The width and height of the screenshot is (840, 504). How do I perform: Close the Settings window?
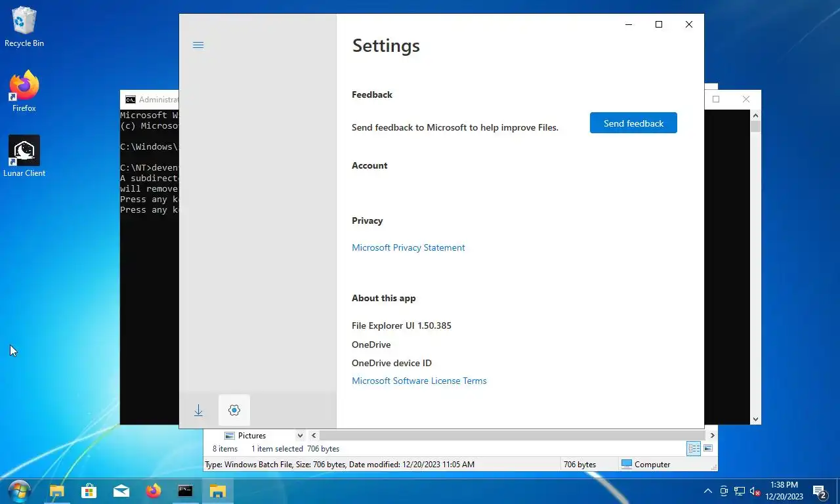click(688, 24)
